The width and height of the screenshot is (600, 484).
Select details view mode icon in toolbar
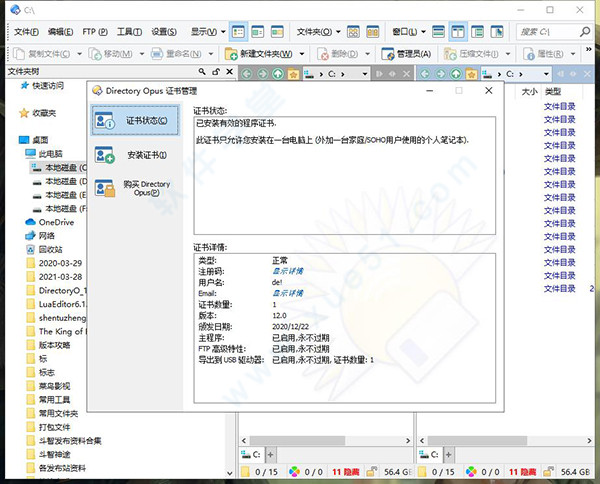pyautogui.click(x=238, y=32)
